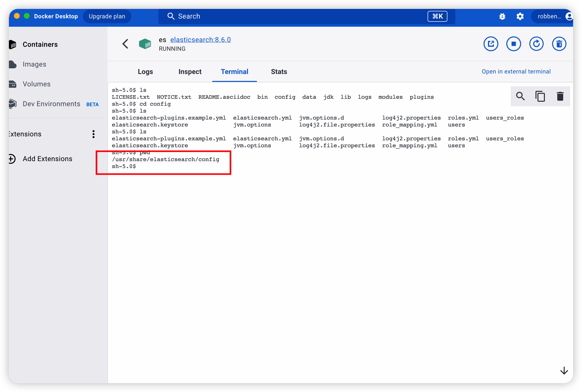The image size is (582, 392).
Task: Search within terminal output
Action: (x=520, y=96)
